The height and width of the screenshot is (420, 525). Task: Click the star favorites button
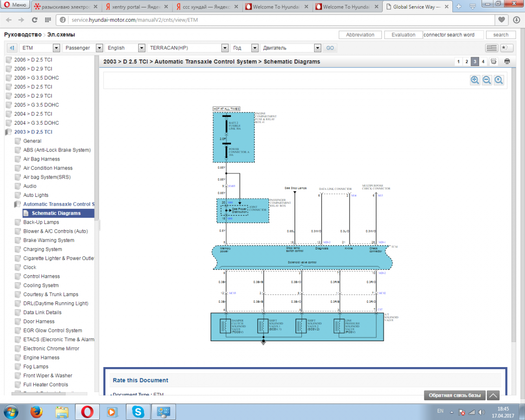coord(506,48)
